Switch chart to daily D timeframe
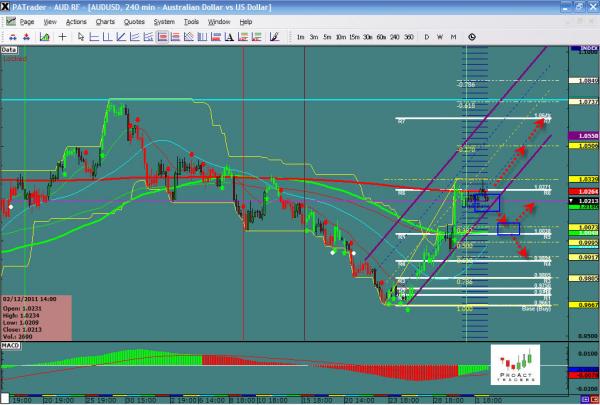The height and width of the screenshot is (405, 600). pyautogui.click(x=426, y=37)
